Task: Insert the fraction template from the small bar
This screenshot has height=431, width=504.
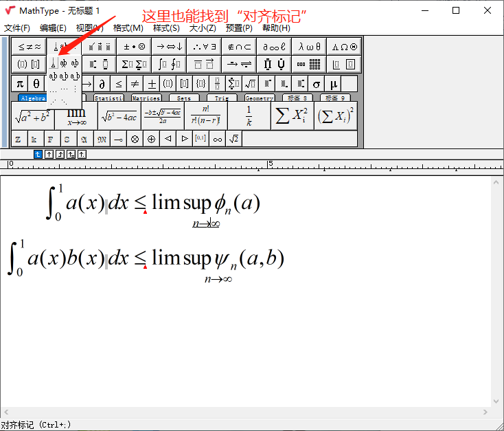Action: pyautogui.click(x=217, y=84)
